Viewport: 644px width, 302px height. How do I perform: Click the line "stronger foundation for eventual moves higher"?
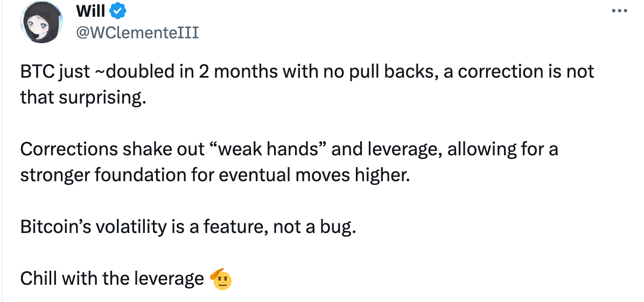point(215,176)
